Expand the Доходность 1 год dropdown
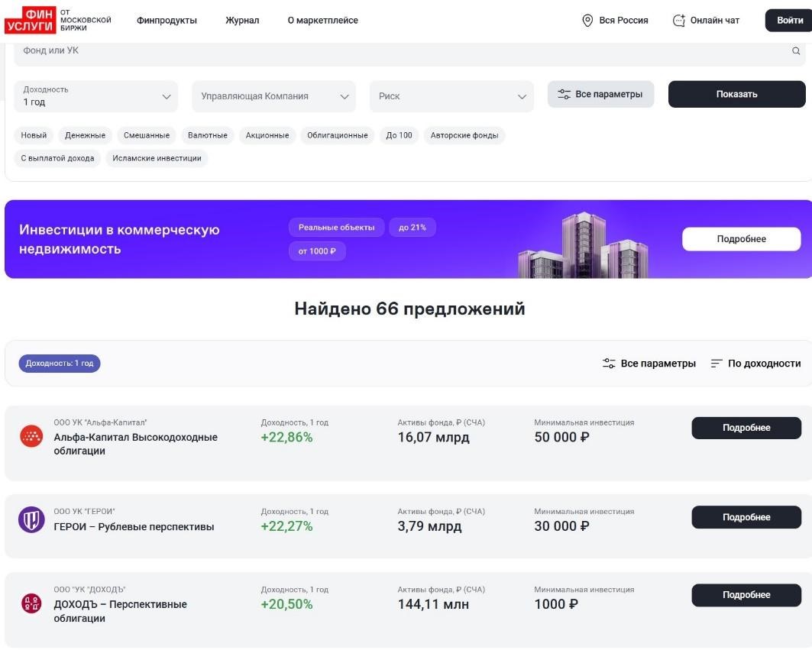 point(95,95)
